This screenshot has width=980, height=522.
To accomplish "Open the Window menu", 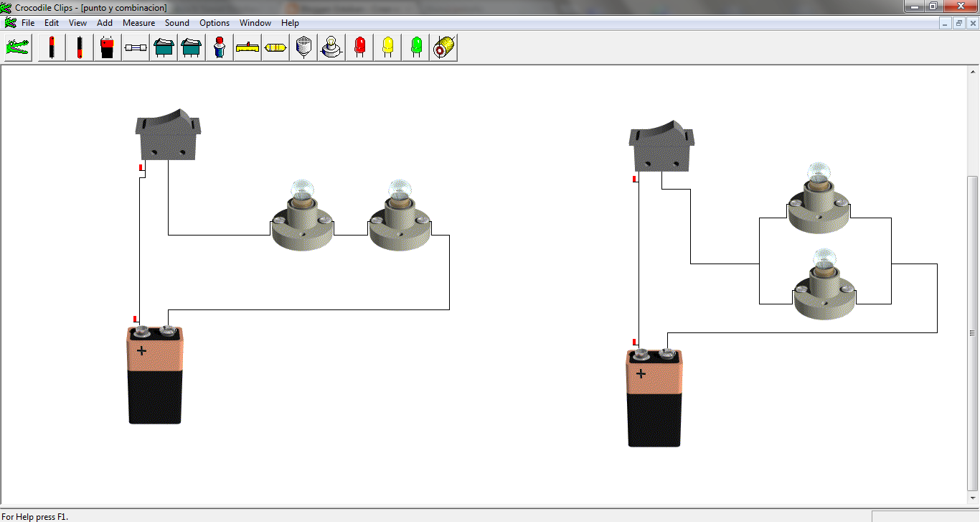I will pos(255,23).
